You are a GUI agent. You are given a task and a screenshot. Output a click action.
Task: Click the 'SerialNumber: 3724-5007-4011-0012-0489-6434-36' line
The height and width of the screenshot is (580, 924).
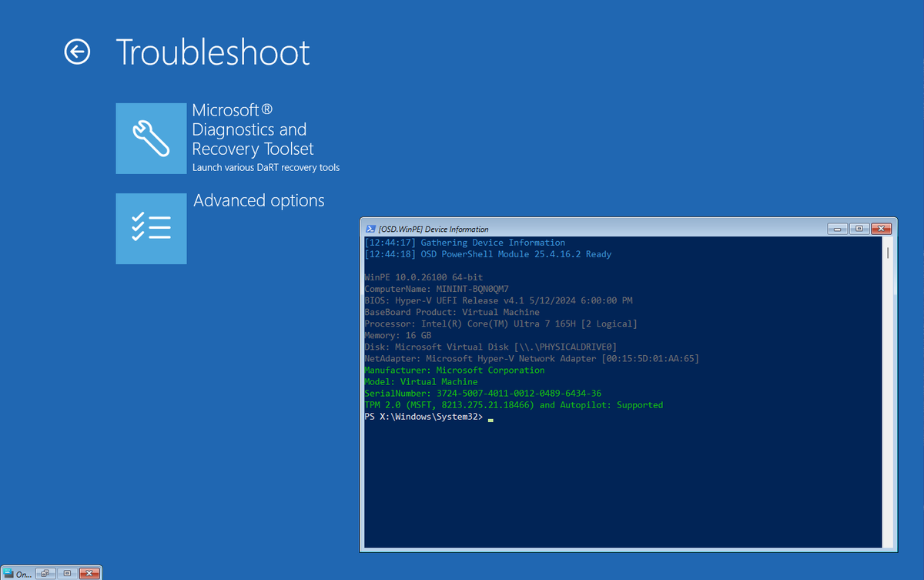pyautogui.click(x=483, y=393)
